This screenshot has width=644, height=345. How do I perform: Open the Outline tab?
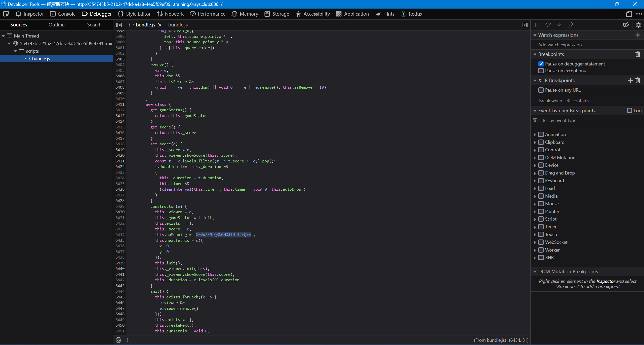pyautogui.click(x=56, y=25)
